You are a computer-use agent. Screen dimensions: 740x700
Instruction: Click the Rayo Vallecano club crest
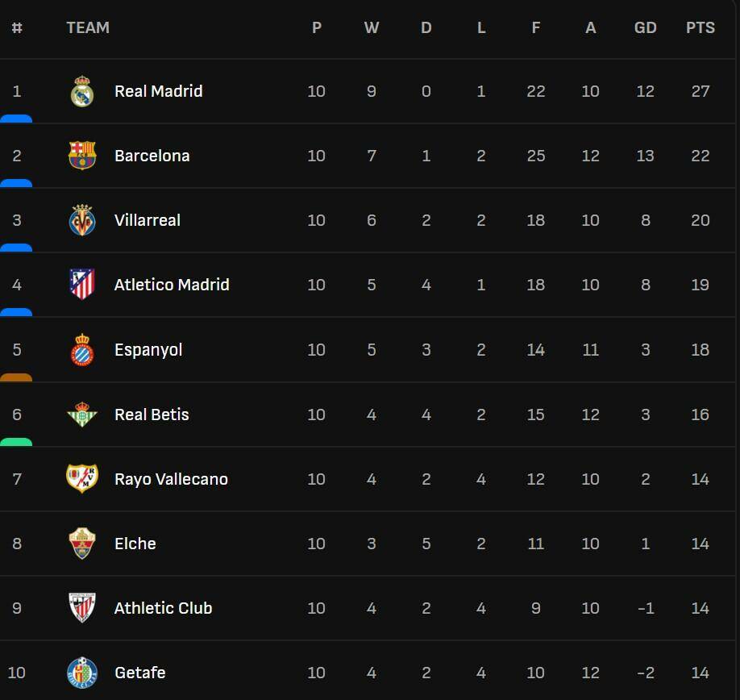[81, 479]
